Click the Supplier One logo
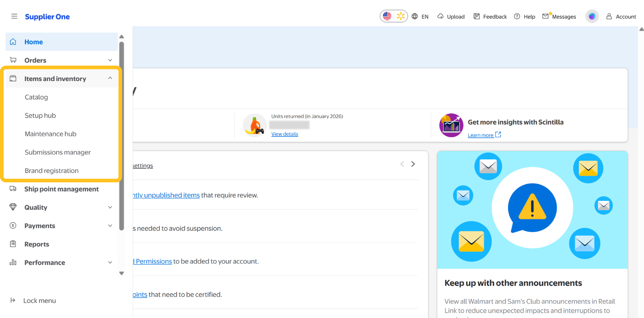Screen dimensions: 644x318 pos(47,17)
